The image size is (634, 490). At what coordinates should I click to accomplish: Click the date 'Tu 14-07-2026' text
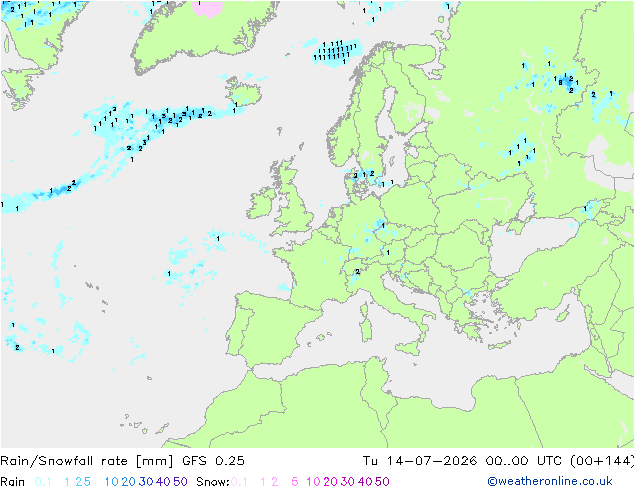[419, 461]
